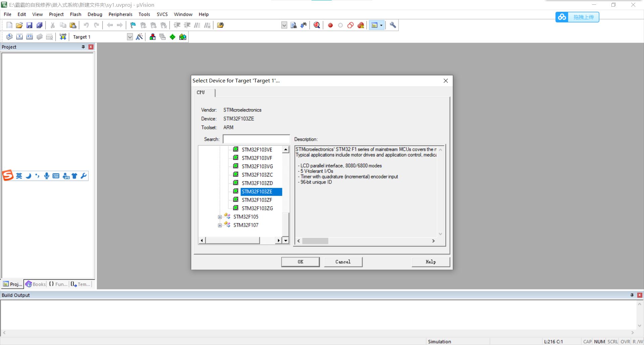This screenshot has width=644, height=345.
Task: Switch to the Templates panel tab
Action: tap(80, 284)
